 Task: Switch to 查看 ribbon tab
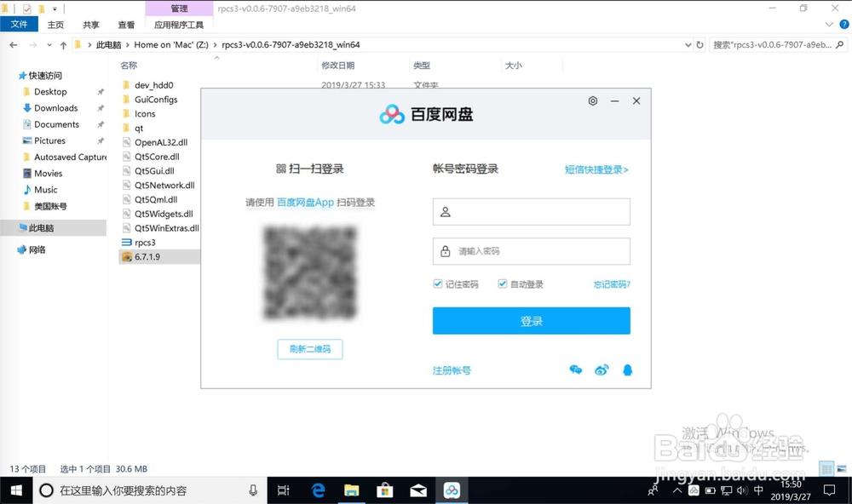(126, 25)
